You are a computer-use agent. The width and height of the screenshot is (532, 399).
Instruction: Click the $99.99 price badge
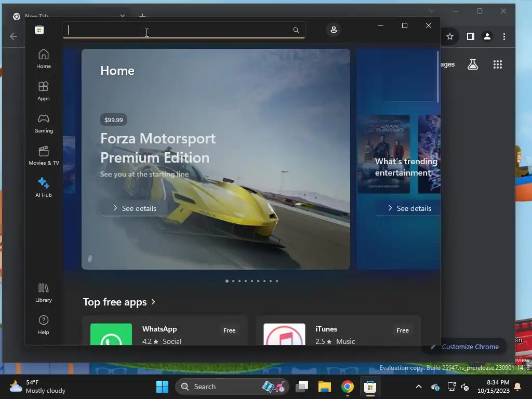[x=114, y=120]
